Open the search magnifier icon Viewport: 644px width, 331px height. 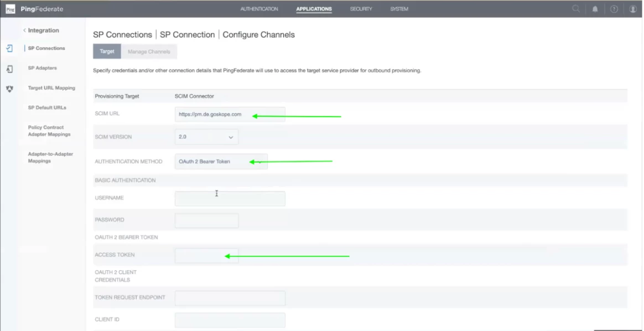click(577, 9)
